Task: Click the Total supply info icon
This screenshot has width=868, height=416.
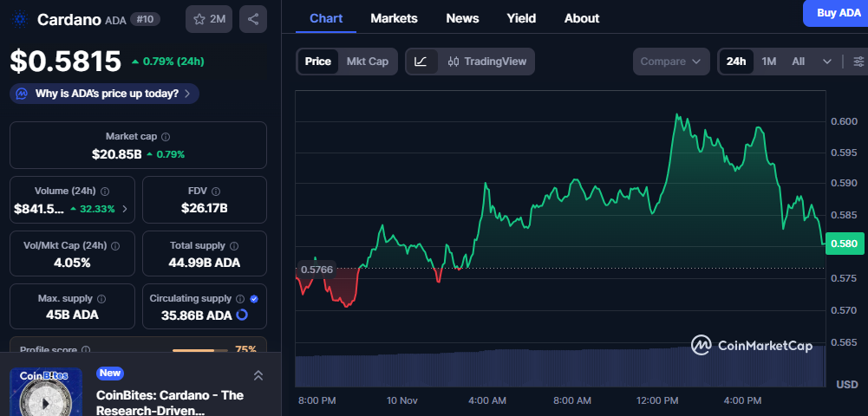Action: point(234,246)
